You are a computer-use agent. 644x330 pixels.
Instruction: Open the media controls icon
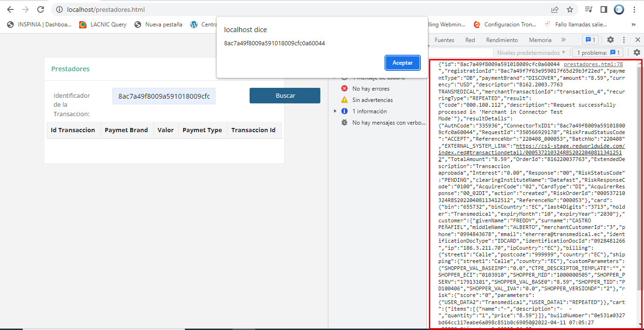pyautogui.click(x=588, y=9)
